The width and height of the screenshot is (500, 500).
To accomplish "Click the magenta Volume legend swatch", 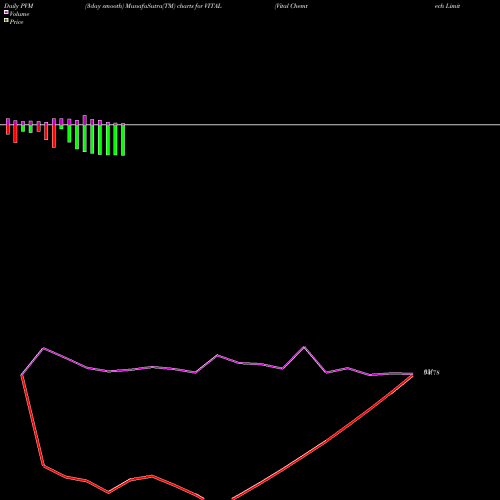I will (x=6, y=12).
